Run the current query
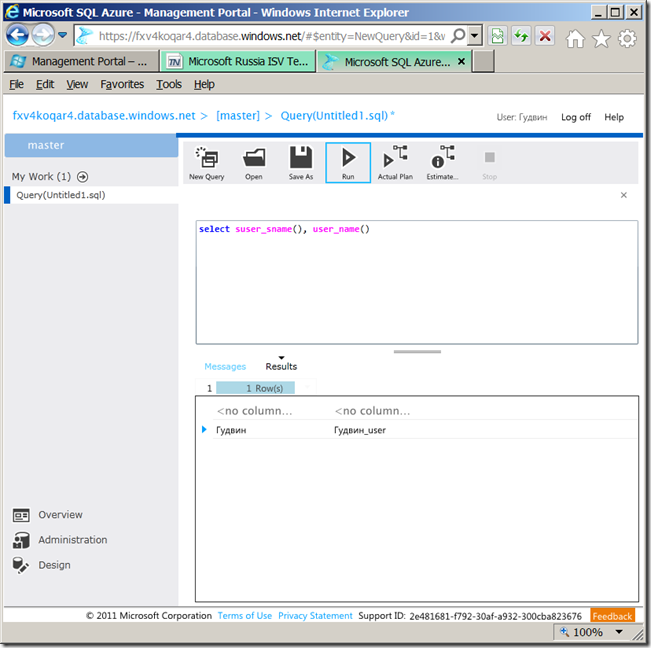The image size is (651, 648). [348, 163]
